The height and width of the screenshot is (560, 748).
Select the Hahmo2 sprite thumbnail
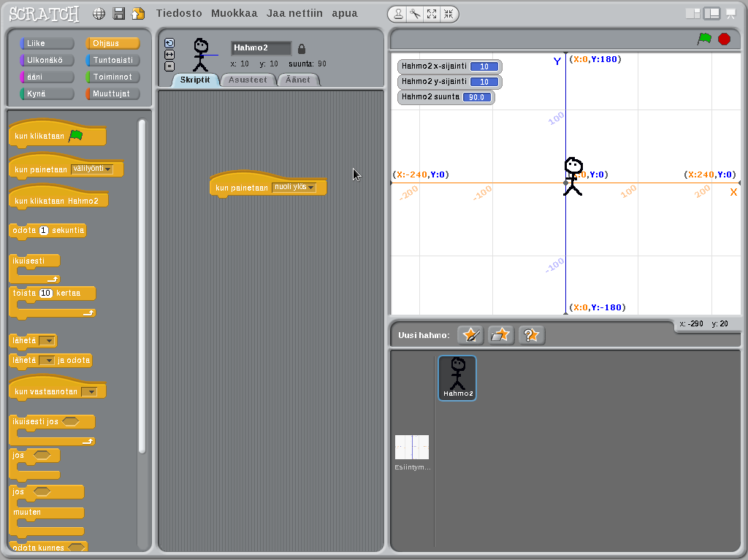coord(457,377)
